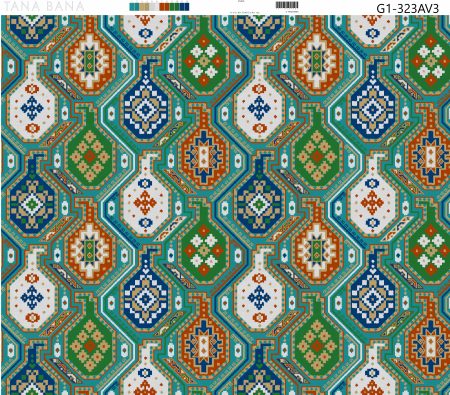Click the small title text at top center
The width and height of the screenshot is (450, 395).
(241, 1)
